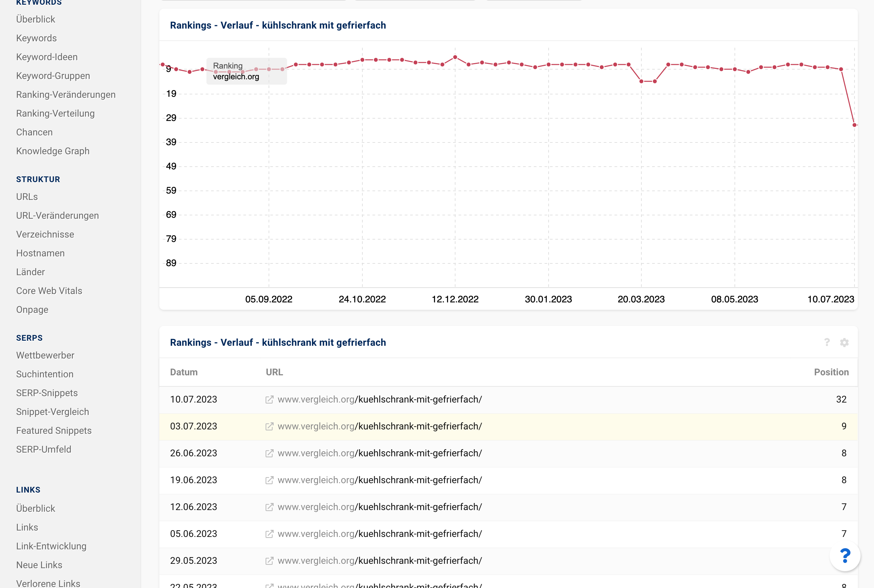
Task: Sort table by Datum column header
Action: 184,372
